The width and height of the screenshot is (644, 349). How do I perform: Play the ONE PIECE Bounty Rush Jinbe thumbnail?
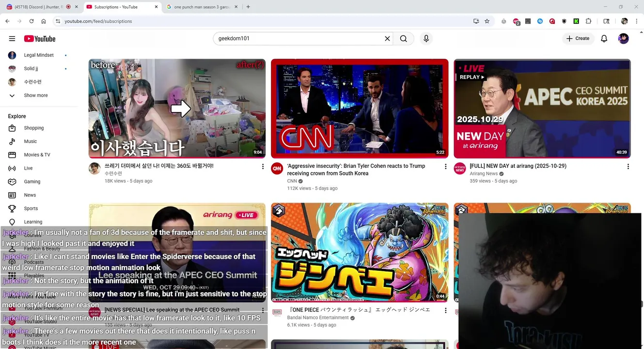click(360, 253)
